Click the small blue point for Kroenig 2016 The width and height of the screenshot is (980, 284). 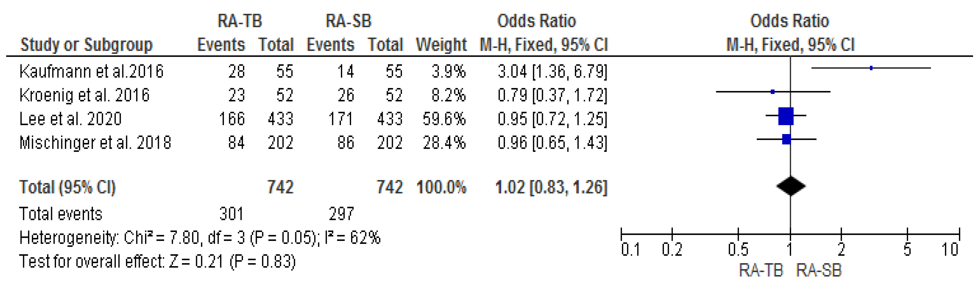(772, 92)
